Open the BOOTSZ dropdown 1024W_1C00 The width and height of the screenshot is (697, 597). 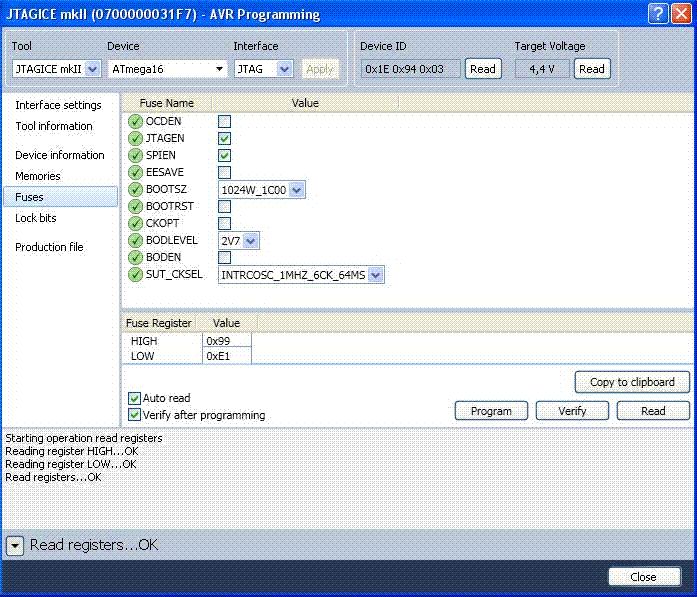point(261,190)
